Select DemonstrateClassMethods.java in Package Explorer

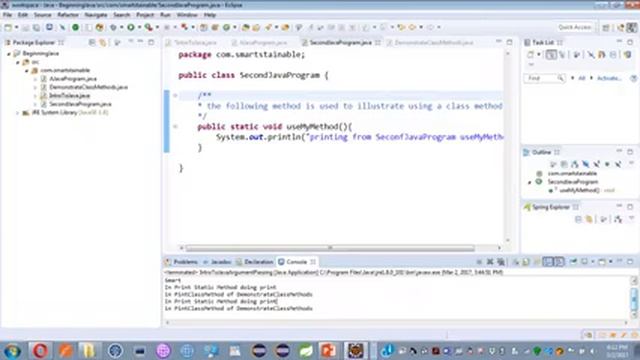[x=89, y=87]
